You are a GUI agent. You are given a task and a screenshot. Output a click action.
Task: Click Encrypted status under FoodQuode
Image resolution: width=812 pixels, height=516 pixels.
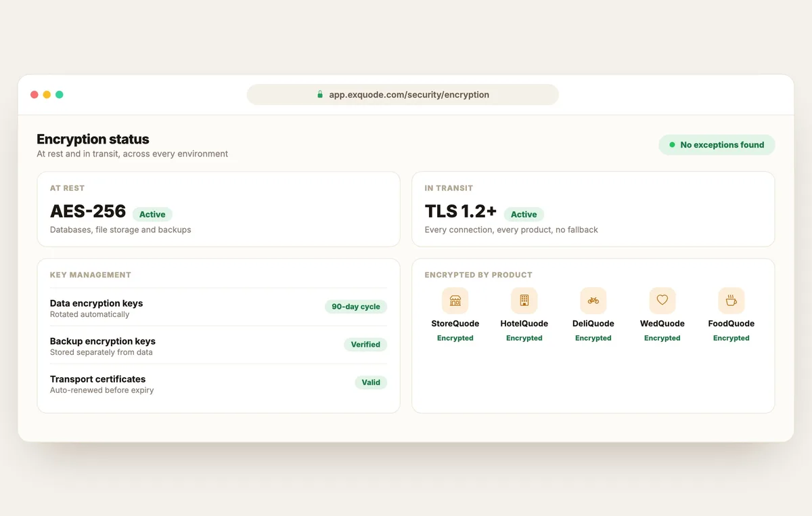(x=731, y=338)
